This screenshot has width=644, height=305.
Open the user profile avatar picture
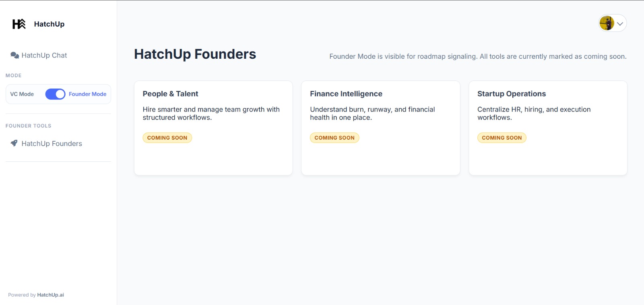point(606,23)
